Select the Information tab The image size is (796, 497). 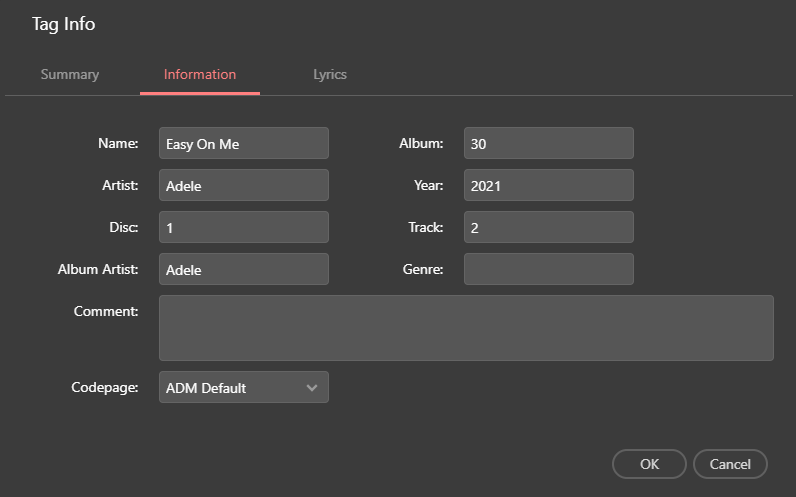[x=200, y=75]
